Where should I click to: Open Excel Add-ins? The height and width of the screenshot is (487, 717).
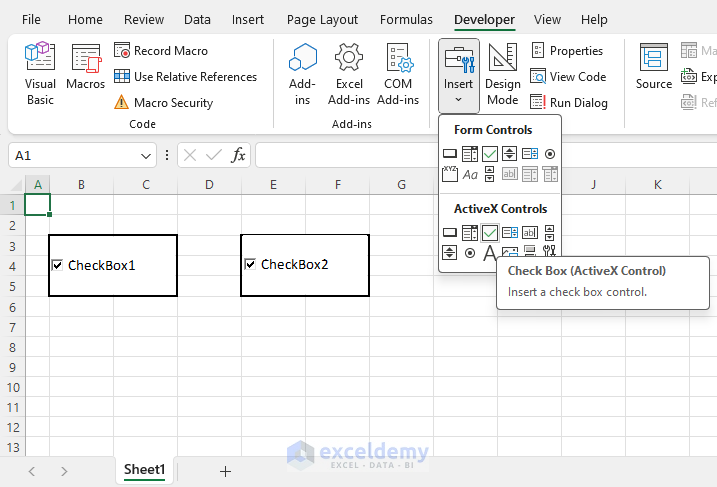tap(349, 73)
